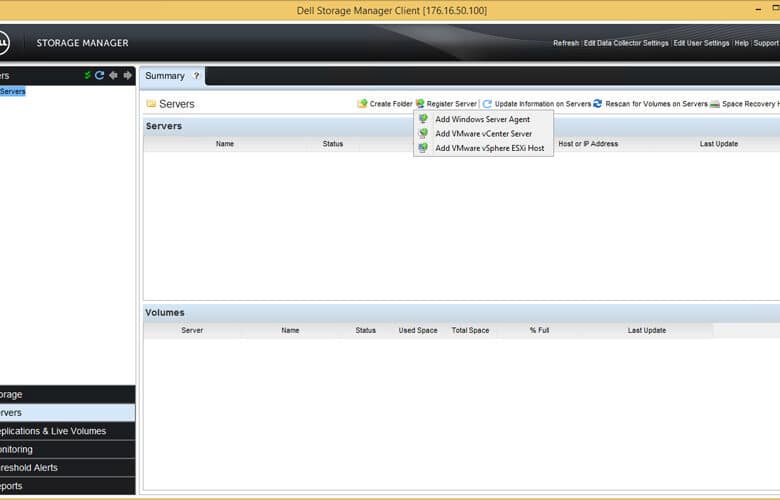Click the Create Folder toolbar icon
The image size is (780, 500).
click(x=362, y=103)
